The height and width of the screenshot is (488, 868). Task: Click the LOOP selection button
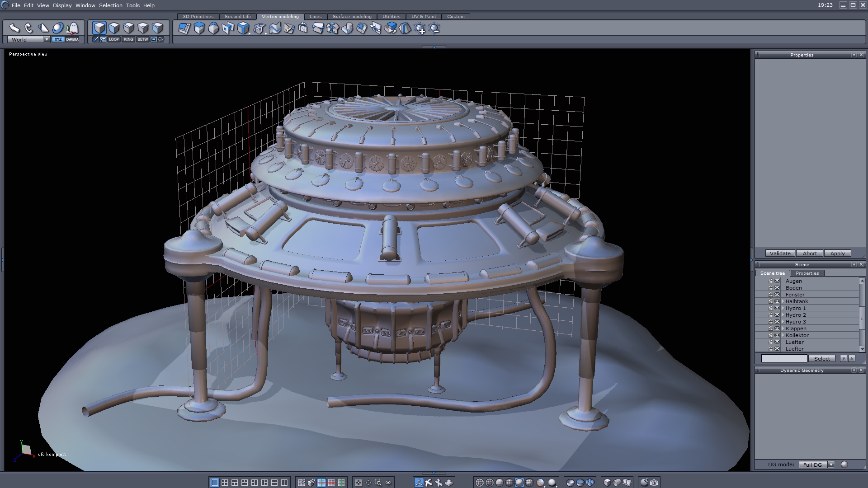click(113, 39)
